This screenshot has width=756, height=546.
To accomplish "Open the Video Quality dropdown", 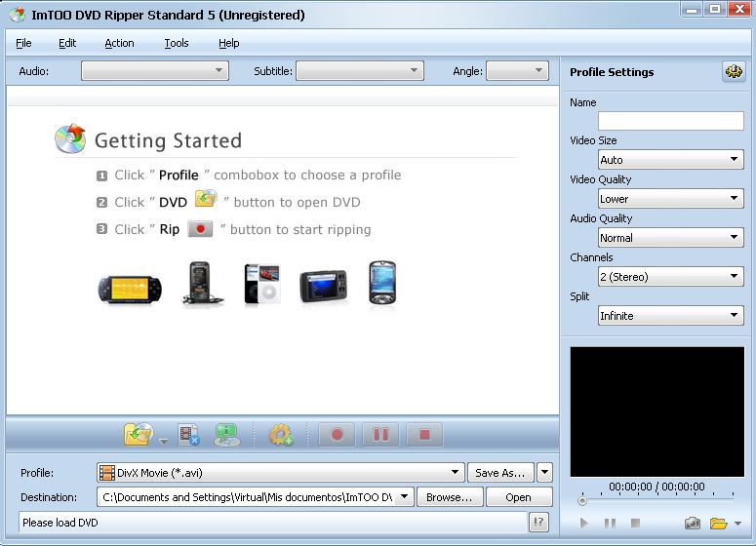I will pos(671,199).
